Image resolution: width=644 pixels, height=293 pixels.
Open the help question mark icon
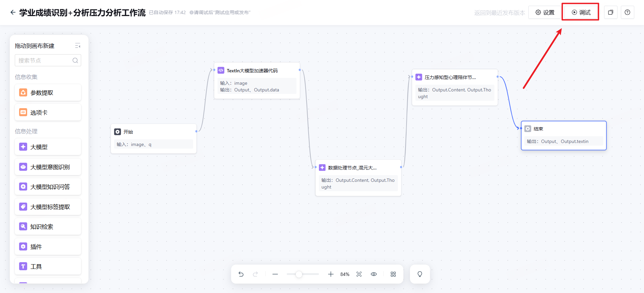(627, 12)
